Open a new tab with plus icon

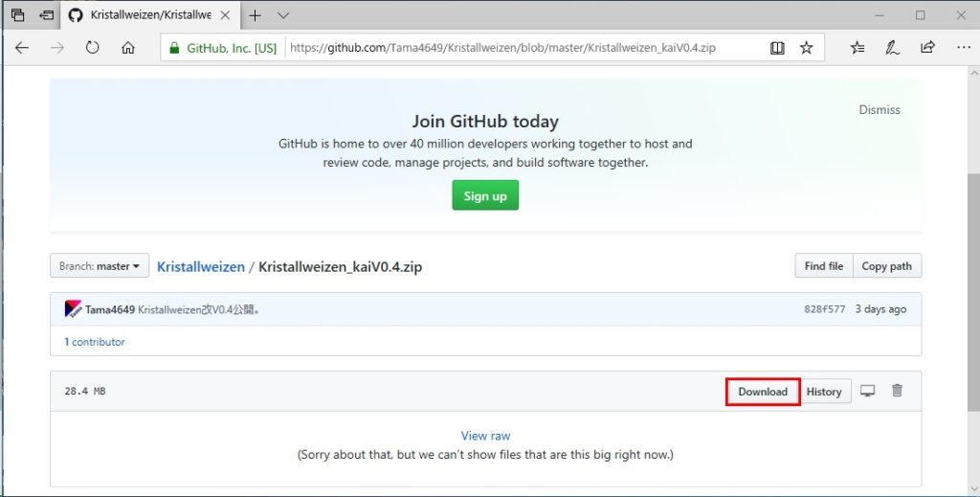pos(255,15)
